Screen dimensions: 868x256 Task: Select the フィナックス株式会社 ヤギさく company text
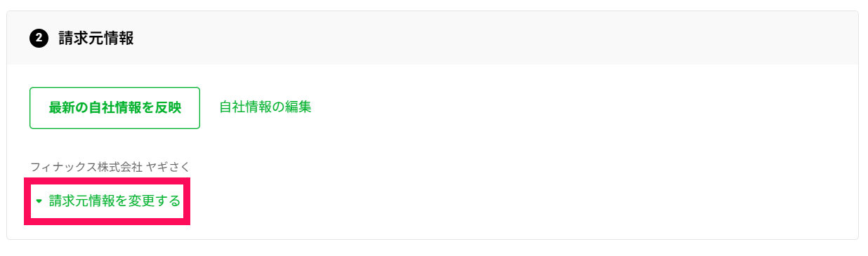(x=110, y=167)
